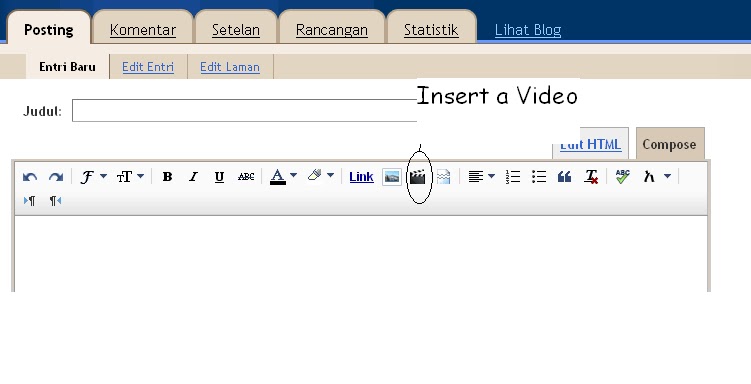Switch to Edit HTML mode
The height and width of the screenshot is (384, 751).
tap(591, 144)
